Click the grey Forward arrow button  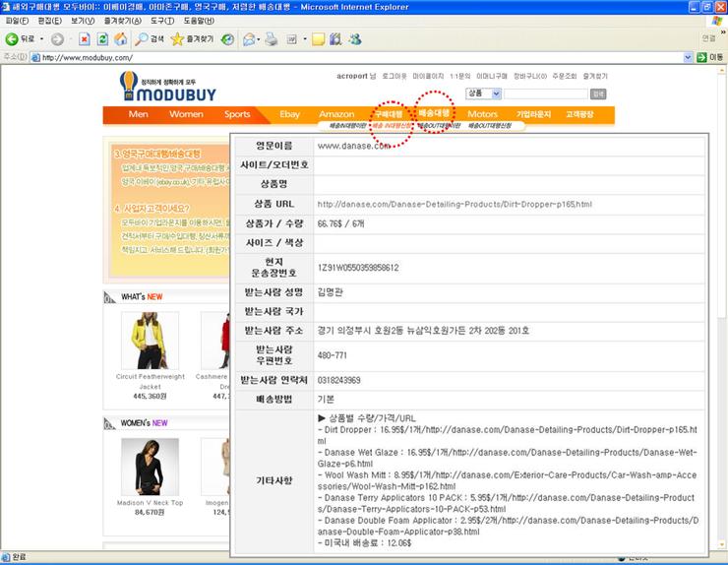pyautogui.click(x=57, y=39)
